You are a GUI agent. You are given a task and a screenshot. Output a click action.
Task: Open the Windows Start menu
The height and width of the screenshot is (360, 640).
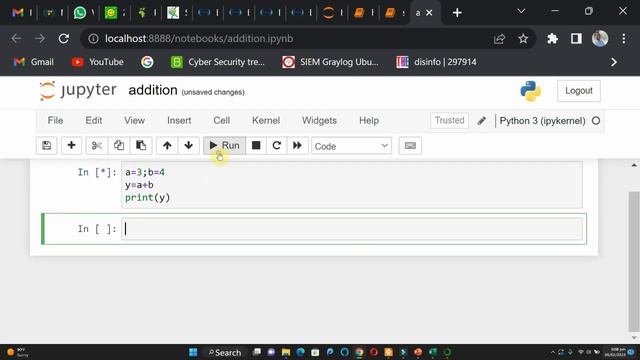pyautogui.click(x=193, y=352)
